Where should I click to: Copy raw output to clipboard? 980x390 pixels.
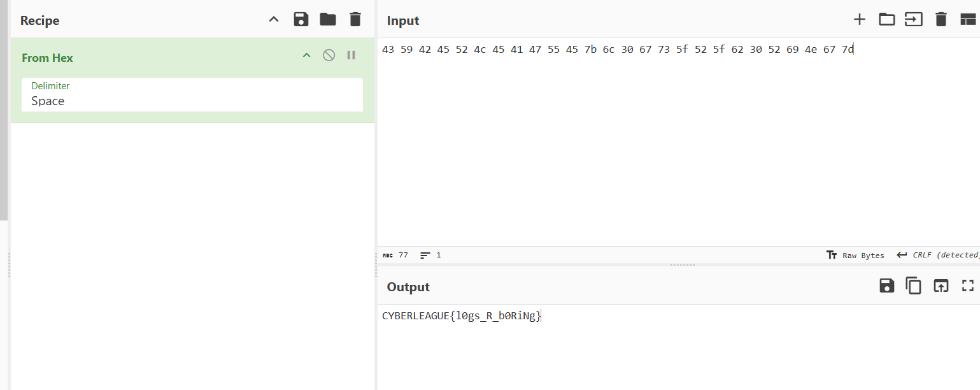[x=914, y=286]
